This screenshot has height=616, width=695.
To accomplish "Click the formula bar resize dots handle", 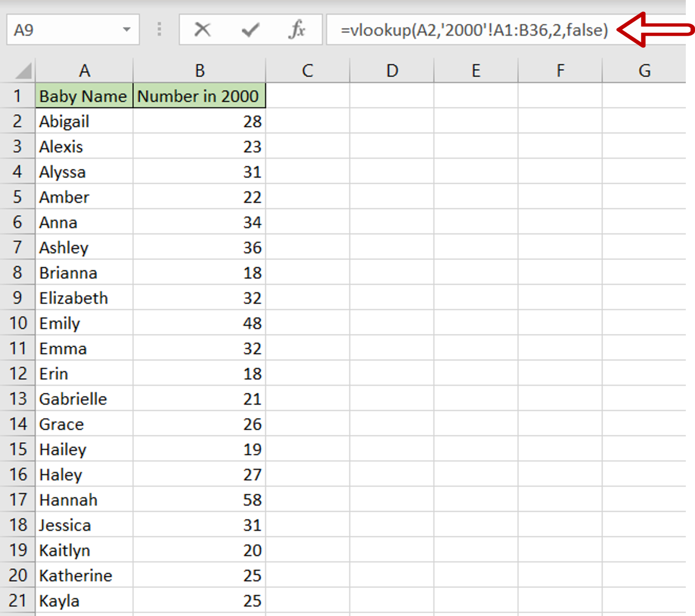I will pos(159,30).
